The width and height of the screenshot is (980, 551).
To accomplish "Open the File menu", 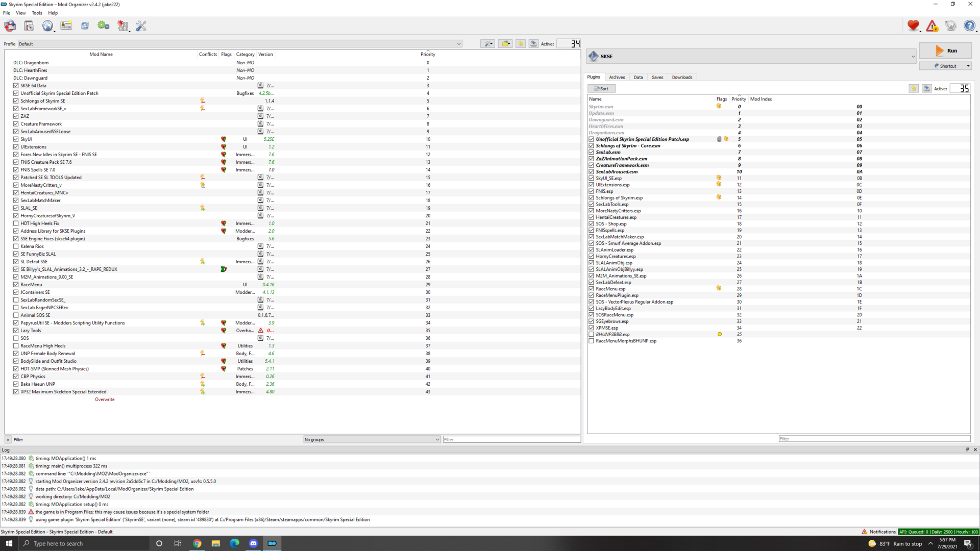I will [7, 13].
